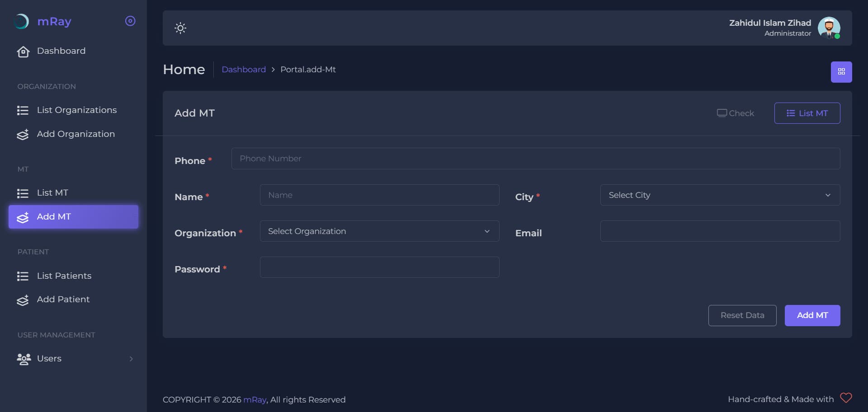Screen dimensions: 868x412
Task: Click the purple Add MT submit button
Action: (812, 315)
